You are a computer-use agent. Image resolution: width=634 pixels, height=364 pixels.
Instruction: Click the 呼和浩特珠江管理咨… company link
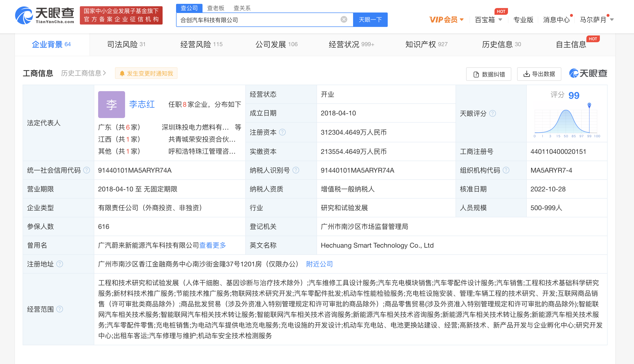pyautogui.click(x=202, y=151)
